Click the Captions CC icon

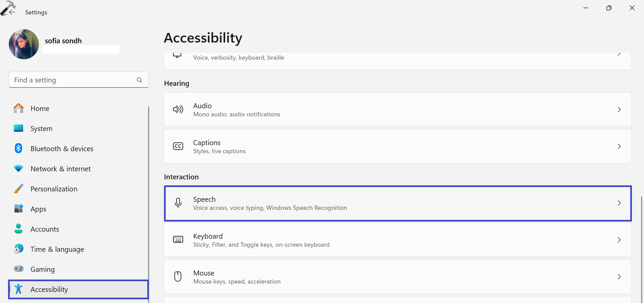(178, 146)
